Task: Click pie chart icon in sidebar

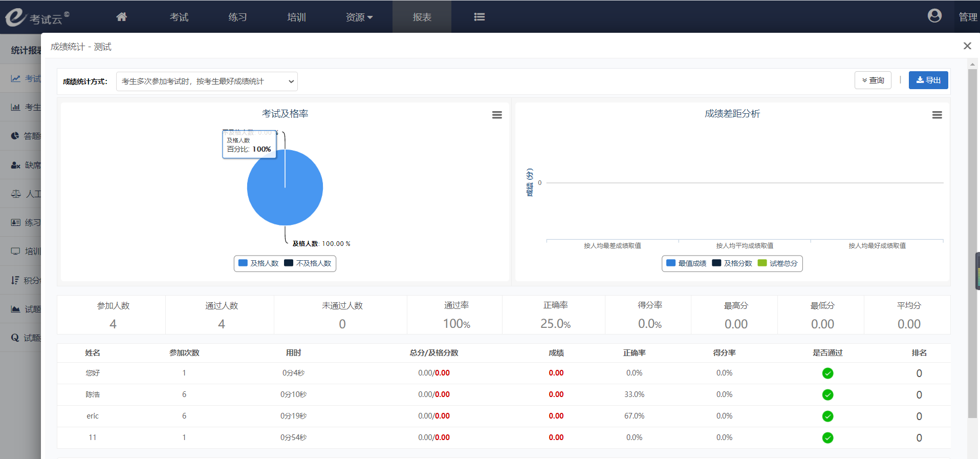Action: (x=15, y=136)
